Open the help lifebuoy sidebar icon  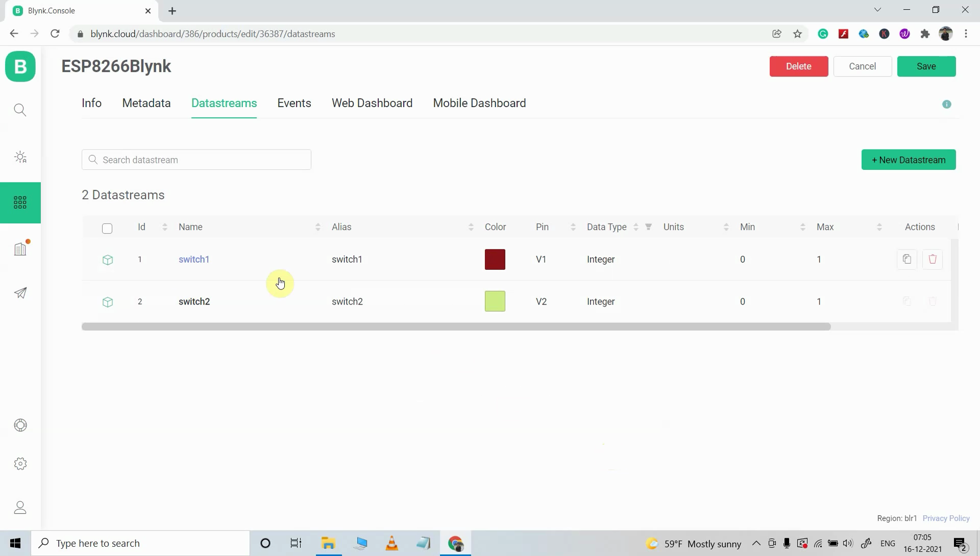[x=20, y=425]
